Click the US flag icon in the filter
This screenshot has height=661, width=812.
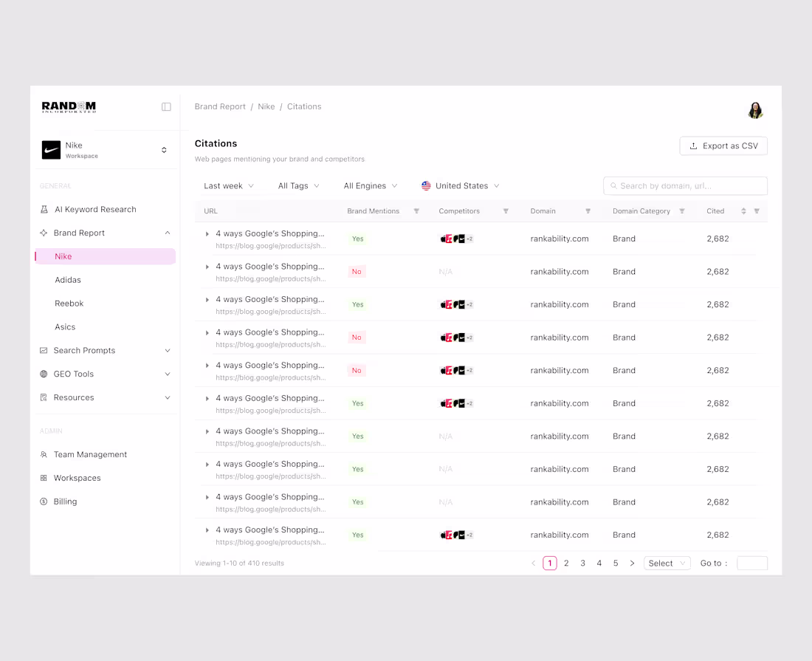[x=426, y=186]
